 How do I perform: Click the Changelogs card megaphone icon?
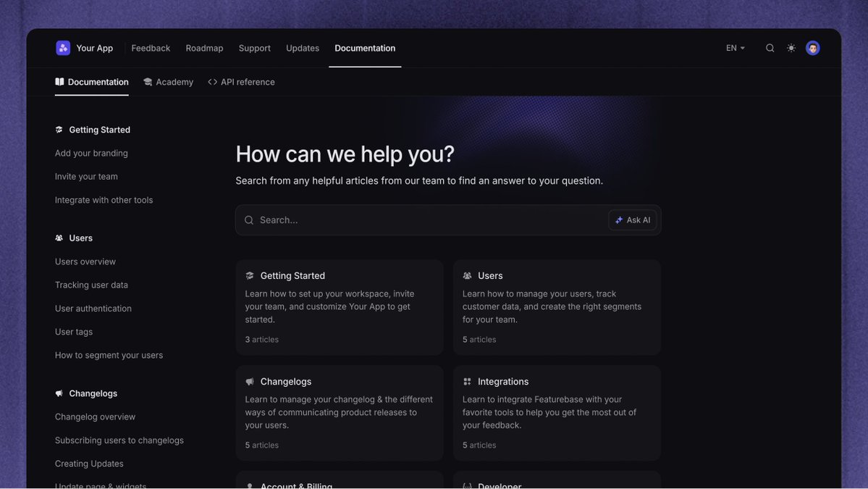(x=250, y=382)
